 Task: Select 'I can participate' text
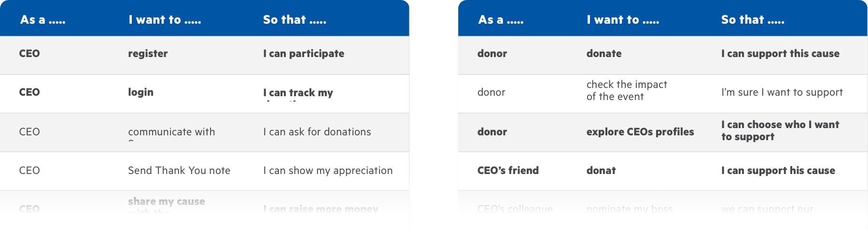[304, 54]
